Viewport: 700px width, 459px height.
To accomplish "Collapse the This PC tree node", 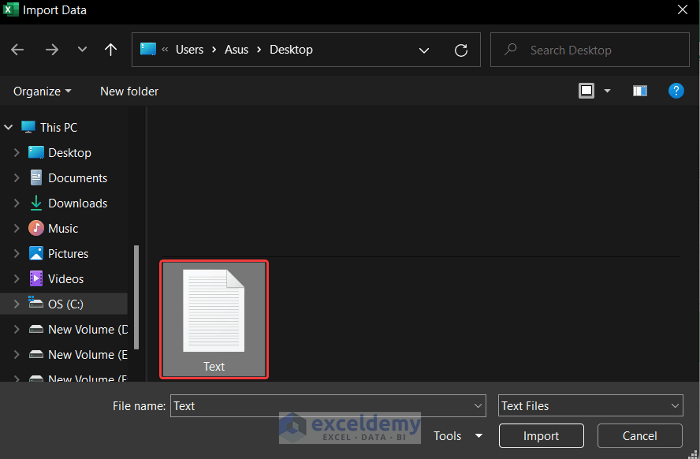I will (8, 128).
